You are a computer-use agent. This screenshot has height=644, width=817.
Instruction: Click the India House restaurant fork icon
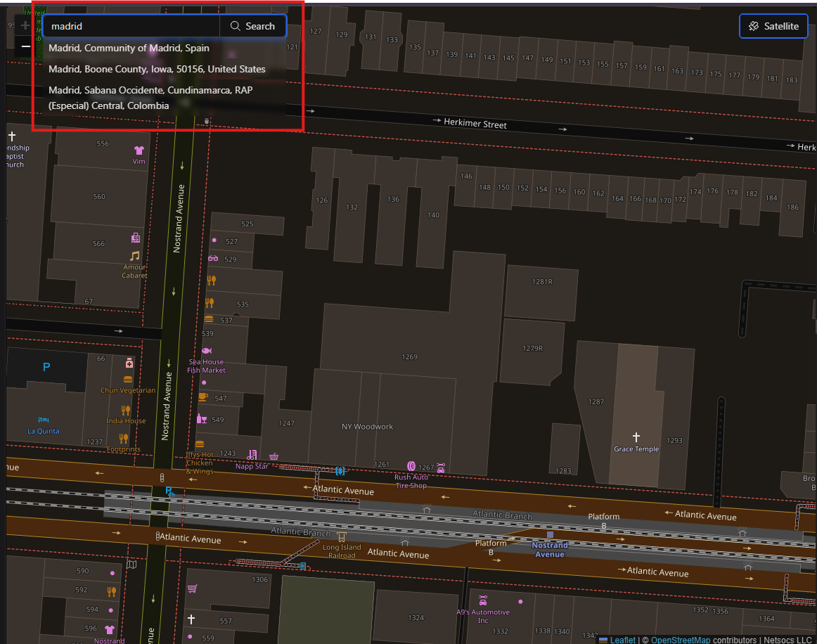126,411
